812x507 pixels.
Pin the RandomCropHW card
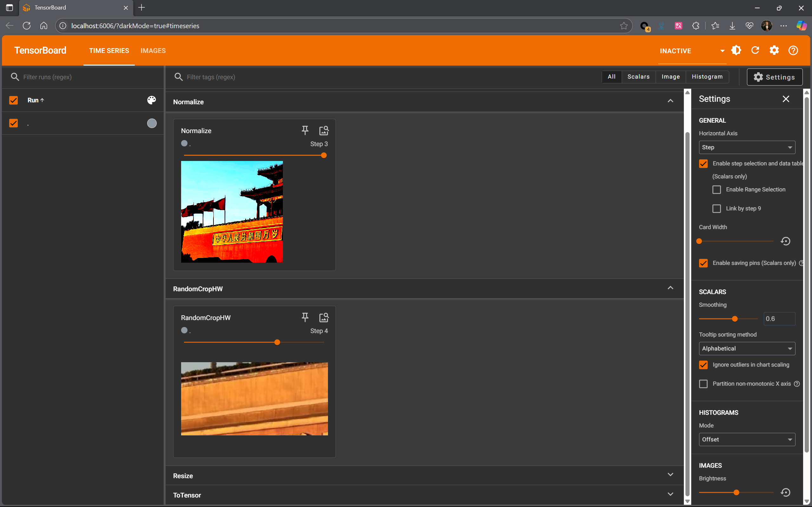coord(305,317)
